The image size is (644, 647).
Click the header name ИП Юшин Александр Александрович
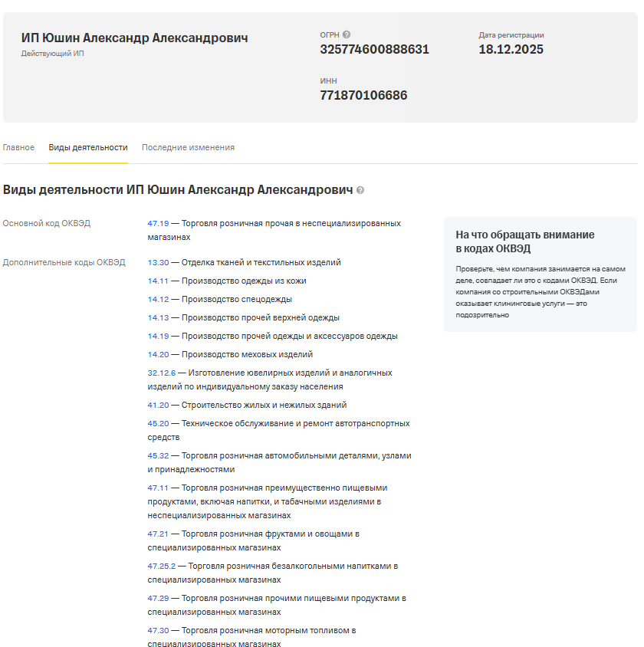134,38
